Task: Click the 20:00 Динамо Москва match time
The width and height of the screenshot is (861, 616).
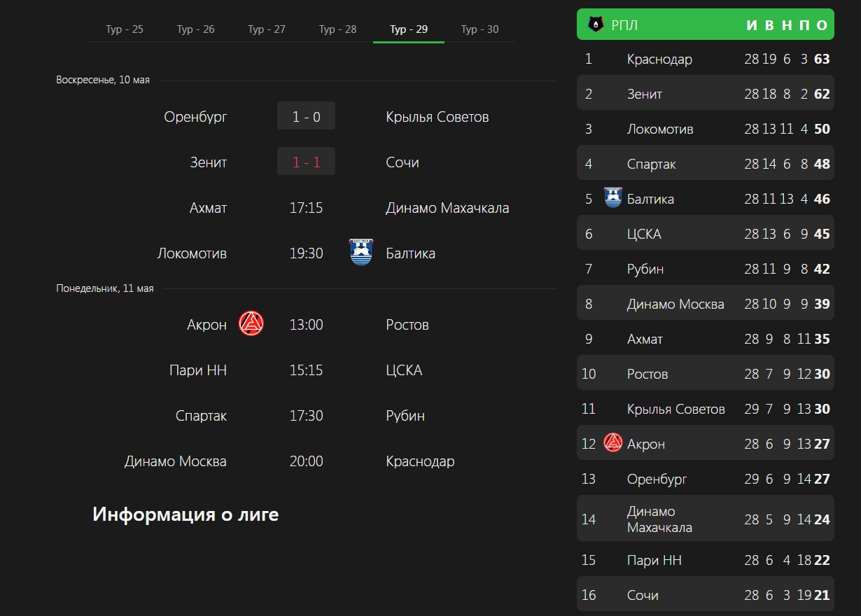Action: click(x=307, y=461)
